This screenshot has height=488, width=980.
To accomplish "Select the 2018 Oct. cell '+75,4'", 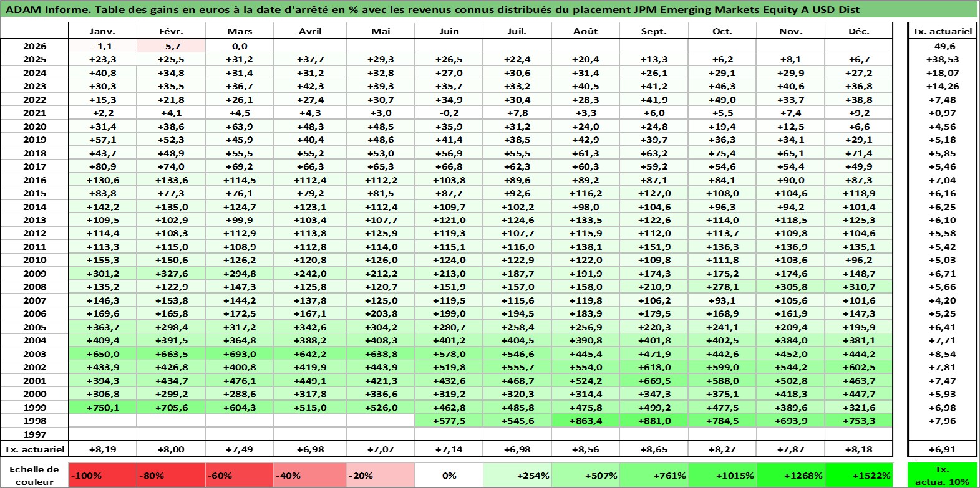I will click(722, 153).
